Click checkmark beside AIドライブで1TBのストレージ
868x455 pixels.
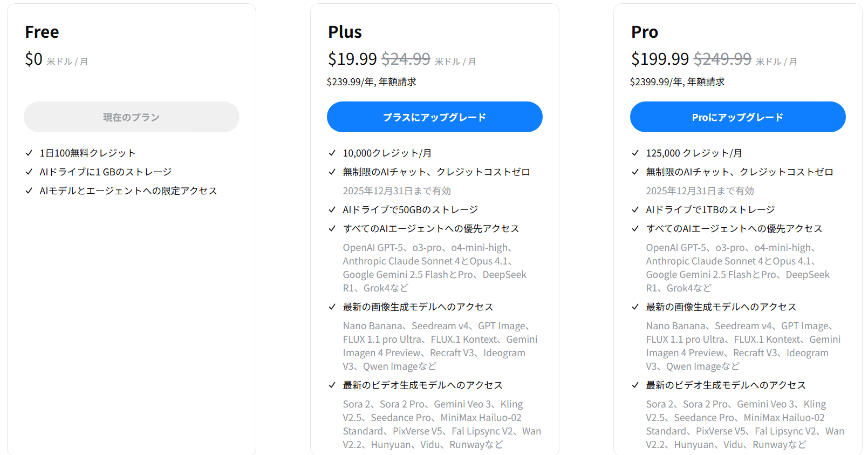635,210
